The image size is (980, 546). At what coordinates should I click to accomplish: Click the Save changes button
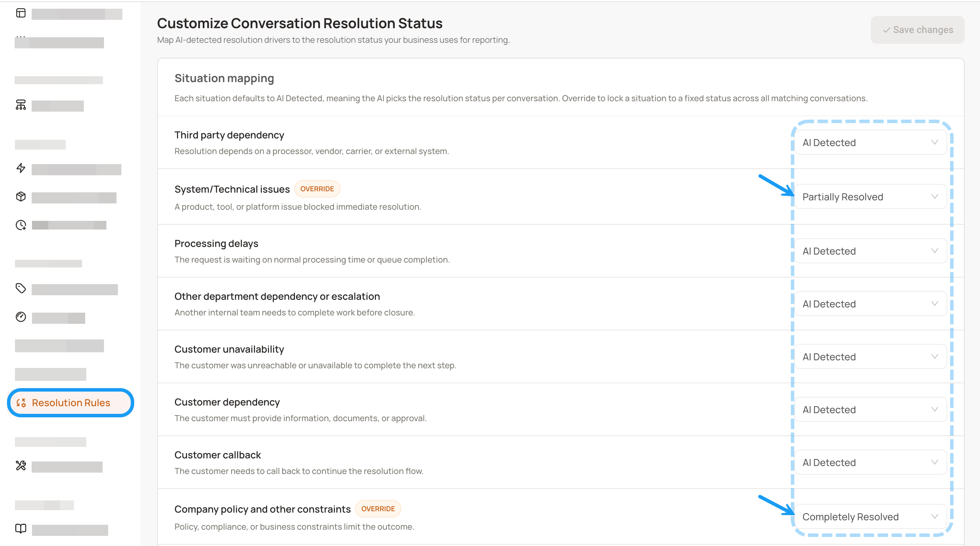[917, 30]
